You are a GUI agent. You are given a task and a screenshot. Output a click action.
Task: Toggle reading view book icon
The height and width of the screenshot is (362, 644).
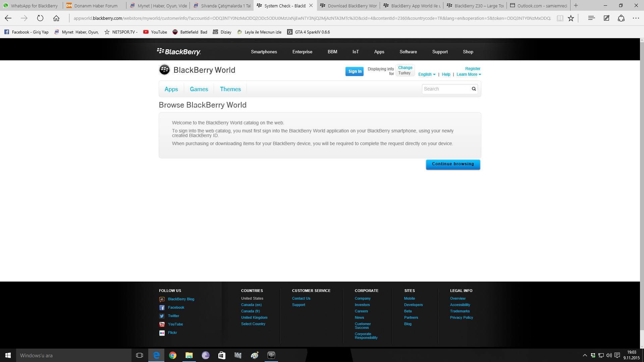[x=560, y=18]
